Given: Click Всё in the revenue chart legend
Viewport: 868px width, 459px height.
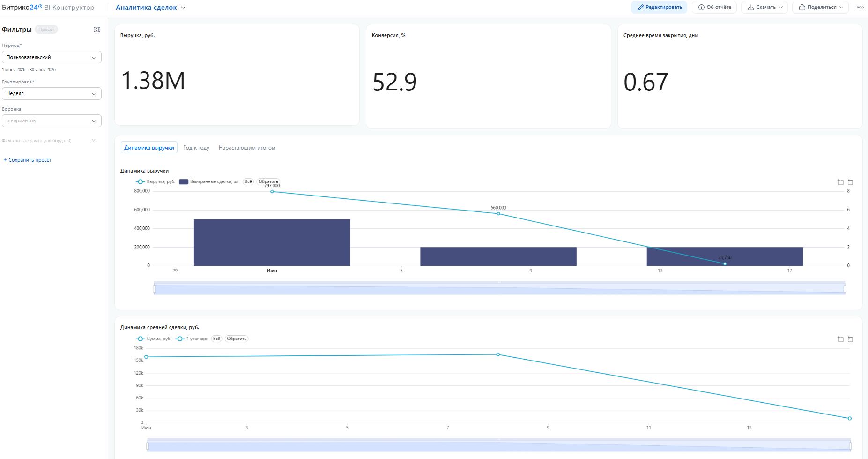Looking at the screenshot, I should click(x=248, y=181).
